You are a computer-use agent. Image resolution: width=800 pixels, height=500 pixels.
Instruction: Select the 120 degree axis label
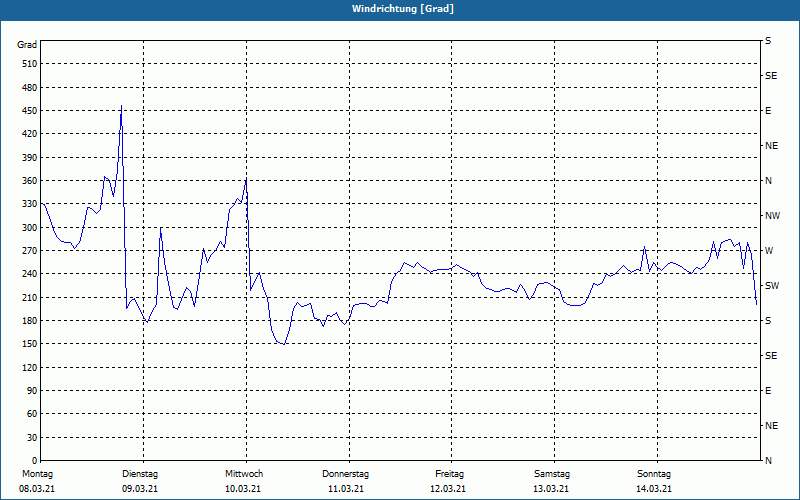click(29, 367)
